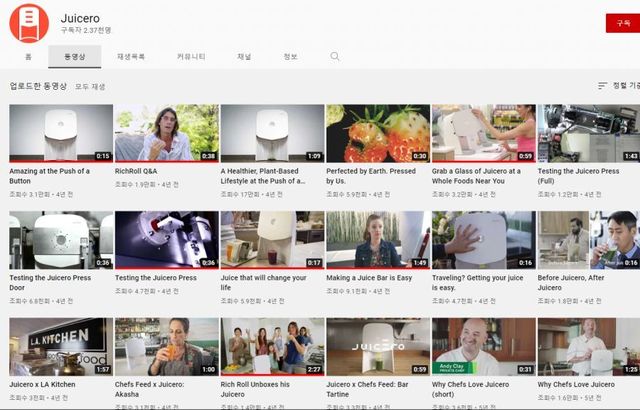
Task: Open 'Making a Juice Bar is Easy' title
Action: 368,277
